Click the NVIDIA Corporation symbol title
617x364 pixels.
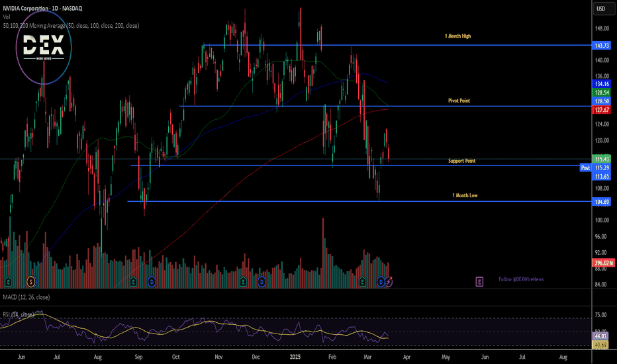[x=42, y=8]
